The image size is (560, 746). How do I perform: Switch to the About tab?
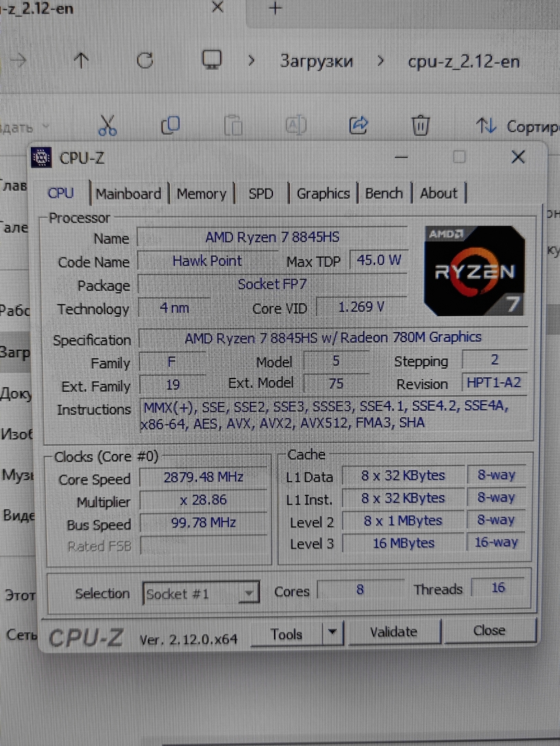pos(438,194)
